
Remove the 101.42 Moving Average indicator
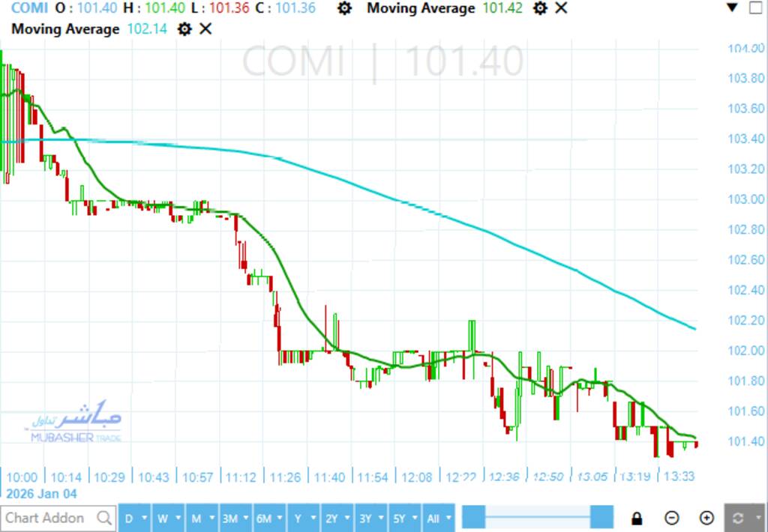(x=560, y=9)
